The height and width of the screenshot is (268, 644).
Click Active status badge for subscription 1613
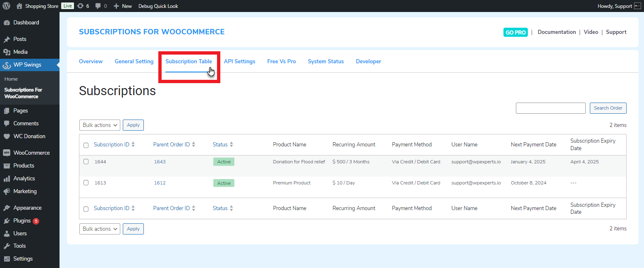pos(224,183)
